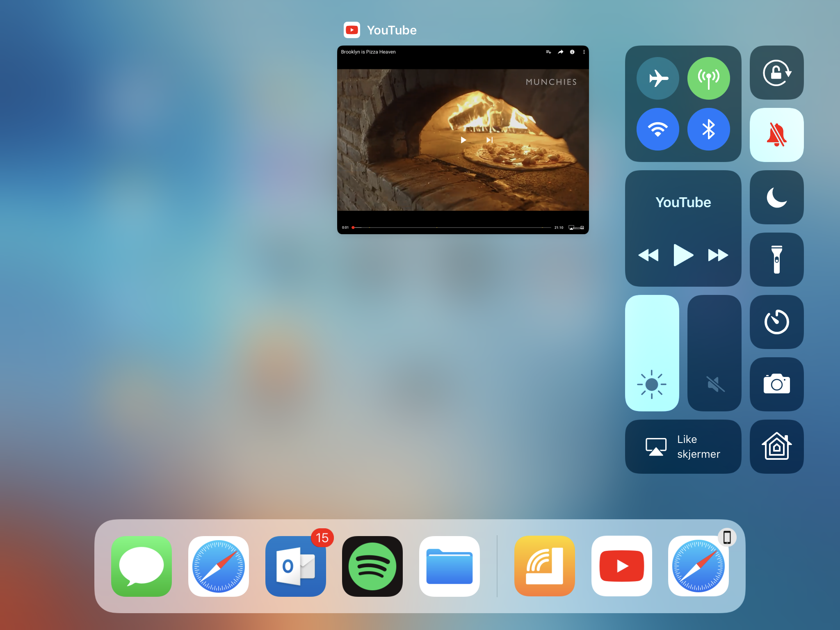Open the Home app control
This screenshot has height=630, width=840.
click(776, 447)
